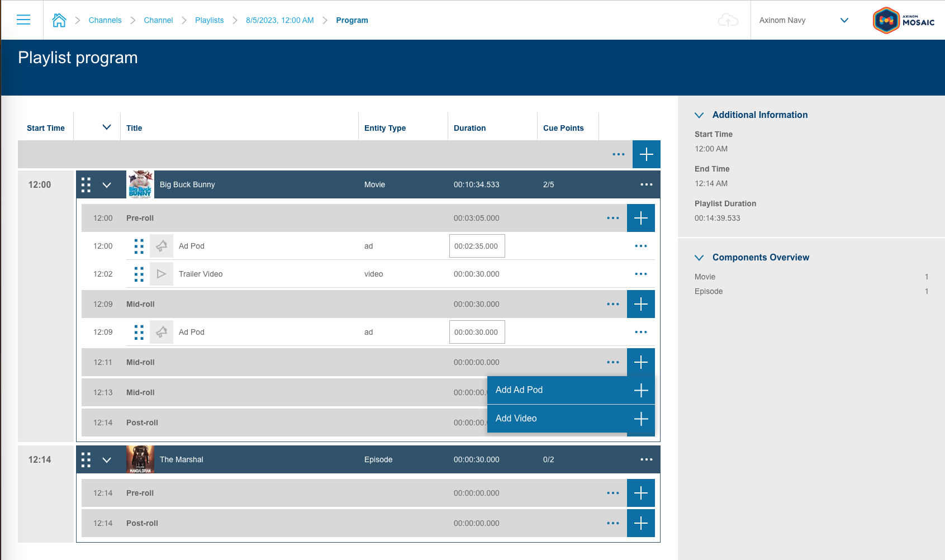945x560 pixels.
Task: Open the Axinom Navy environment dropdown
Action: pyautogui.click(x=844, y=20)
